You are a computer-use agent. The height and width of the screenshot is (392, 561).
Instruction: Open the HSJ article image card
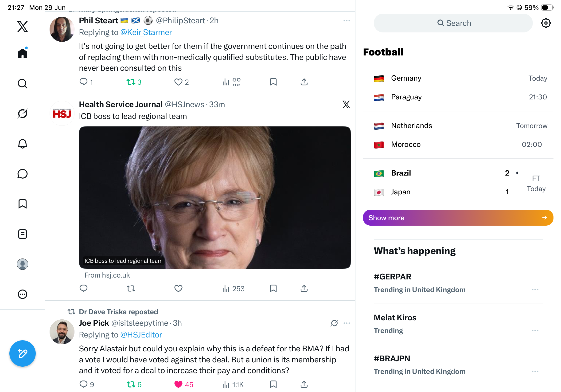coord(215,197)
